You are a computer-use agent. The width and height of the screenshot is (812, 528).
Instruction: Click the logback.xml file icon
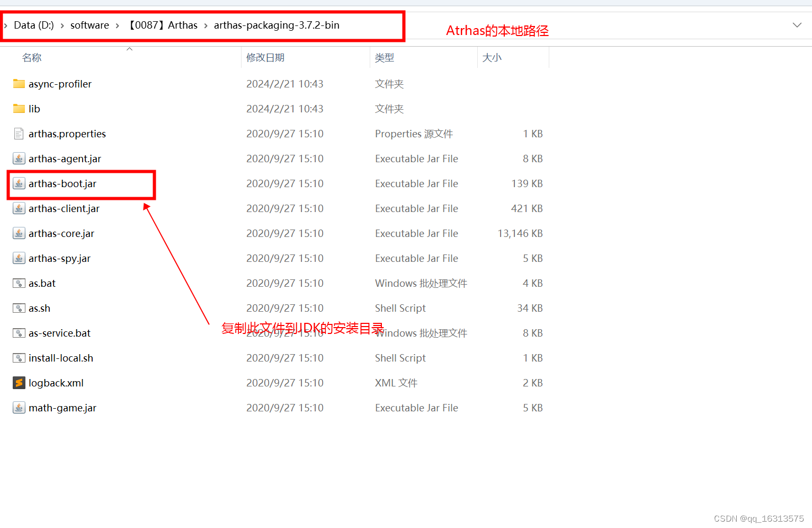click(19, 382)
